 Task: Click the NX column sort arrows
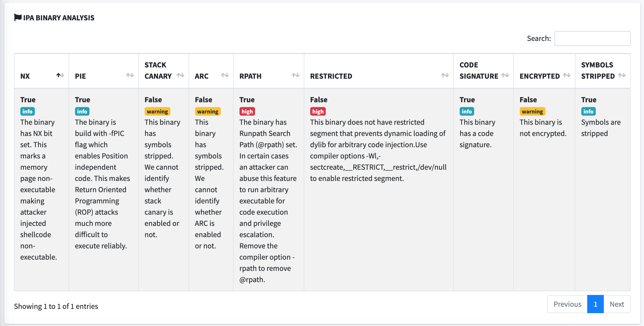[60, 75]
